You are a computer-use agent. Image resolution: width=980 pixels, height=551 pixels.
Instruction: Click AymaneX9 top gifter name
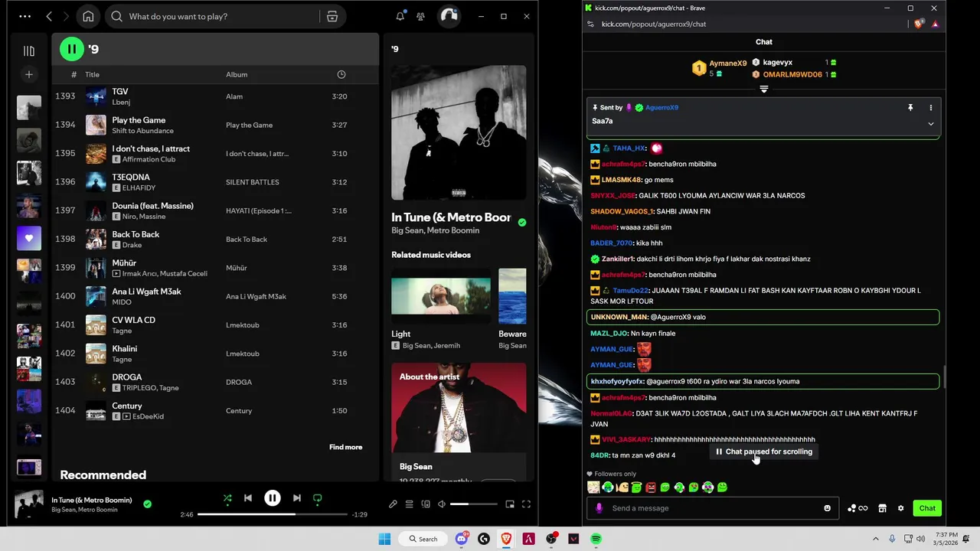727,64
